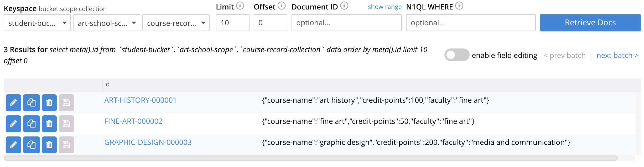Viewport: 644px width, 167px height.
Task: Edit the GRAPHIC-DESIGN-000003 document with pencil icon
Action: [13, 145]
